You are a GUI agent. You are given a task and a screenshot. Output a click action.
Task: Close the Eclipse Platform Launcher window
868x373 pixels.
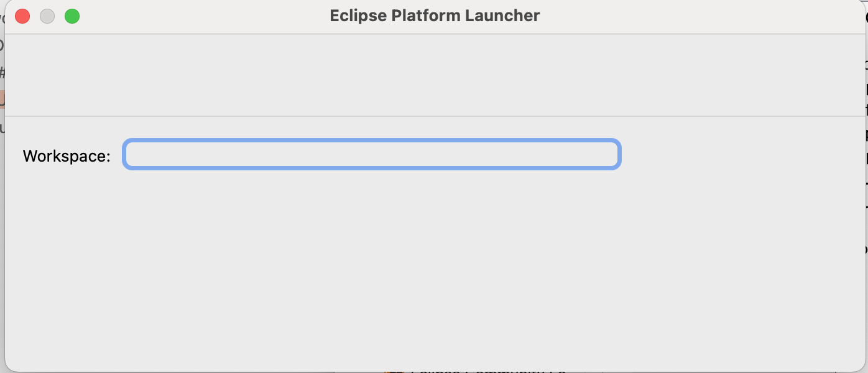22,16
